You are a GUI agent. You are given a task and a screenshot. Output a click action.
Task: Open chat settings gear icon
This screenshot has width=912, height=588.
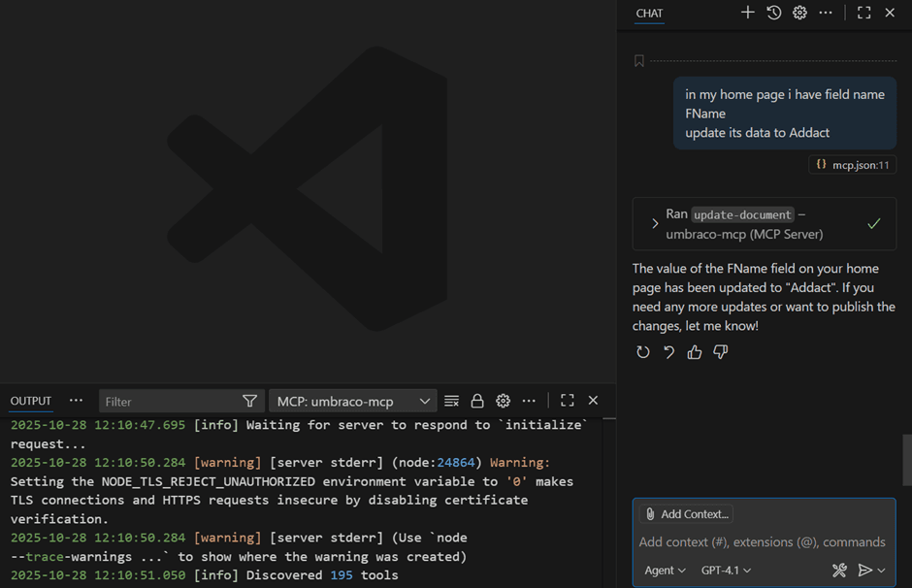point(799,13)
